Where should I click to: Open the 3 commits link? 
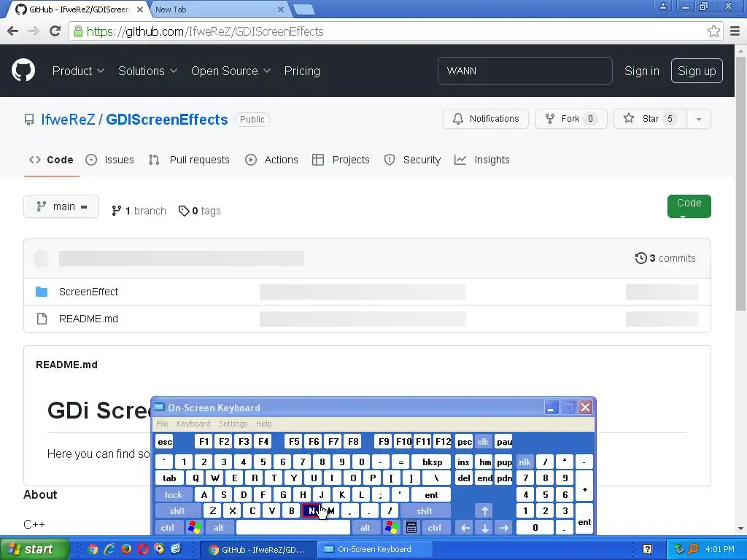pos(665,258)
